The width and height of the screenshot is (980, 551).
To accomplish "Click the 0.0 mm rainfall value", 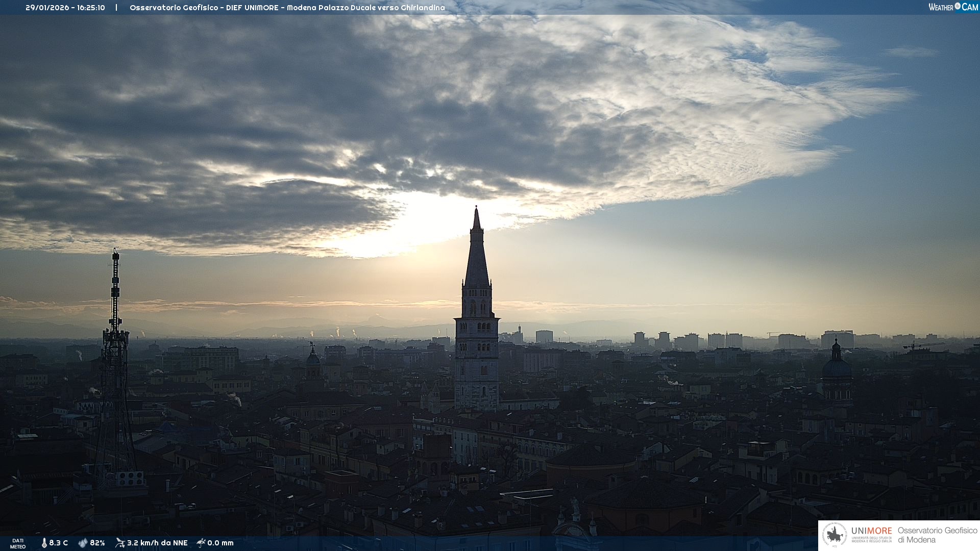I will click(220, 543).
